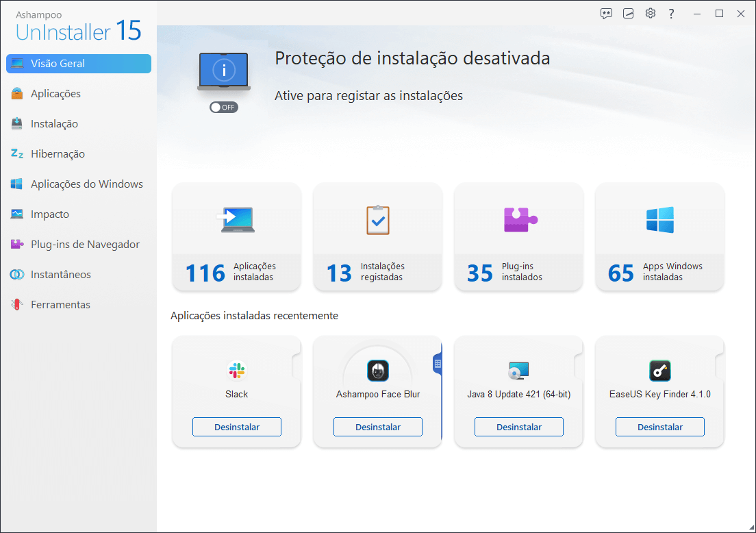Open Instalação section in sidebar
Screen dimensions: 756x533
79,124
